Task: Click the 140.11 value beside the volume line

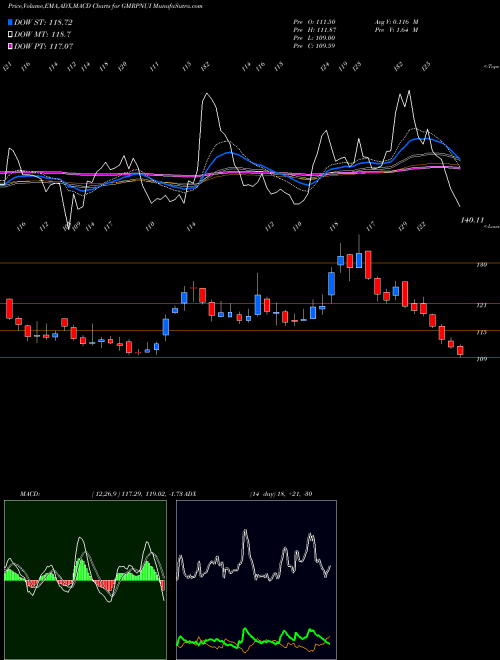Action: (x=472, y=220)
